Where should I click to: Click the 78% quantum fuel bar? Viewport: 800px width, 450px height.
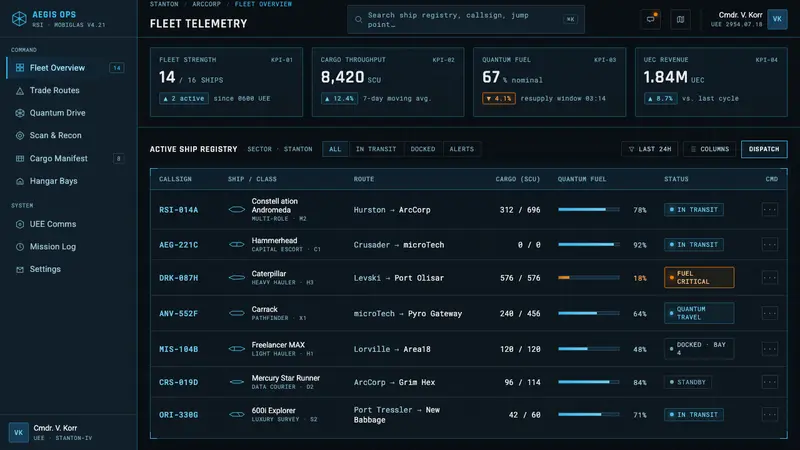(x=589, y=210)
